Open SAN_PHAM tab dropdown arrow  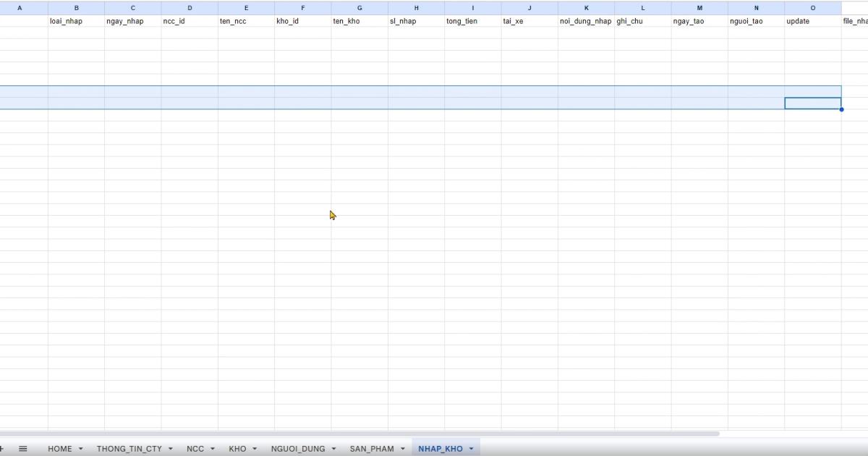tap(403, 449)
